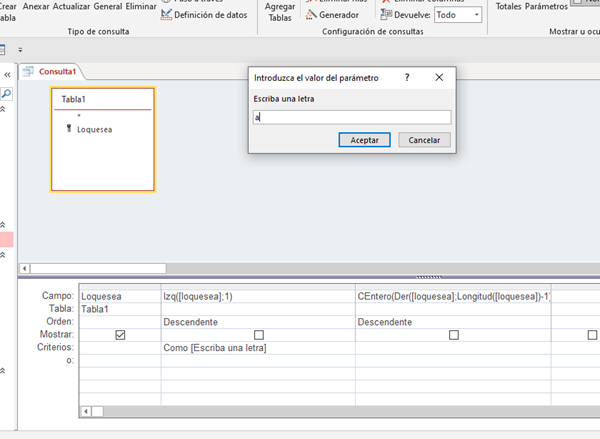600x439 pixels.
Task: Open the quick access toolbar customize arrow
Action: tap(20, 50)
